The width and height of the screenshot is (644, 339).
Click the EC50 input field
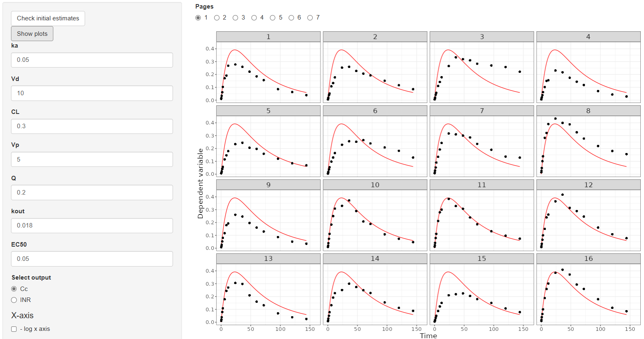click(x=92, y=259)
